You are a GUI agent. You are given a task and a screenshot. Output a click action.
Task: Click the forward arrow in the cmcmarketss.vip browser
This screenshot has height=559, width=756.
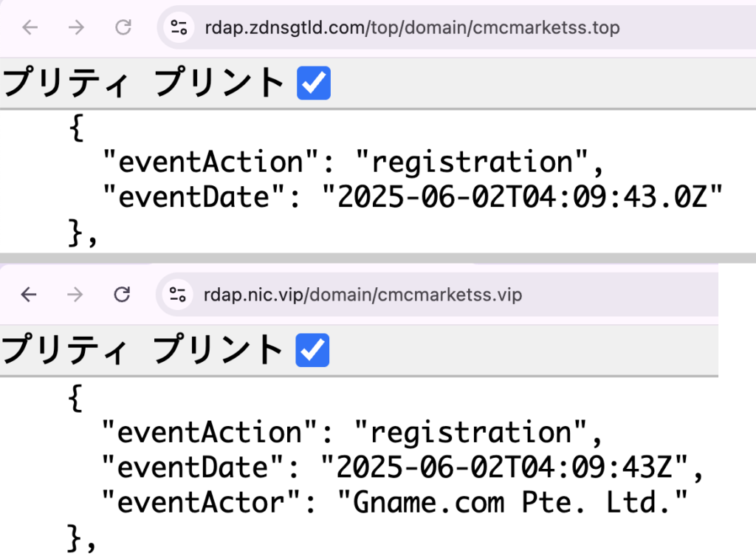pyautogui.click(x=75, y=294)
